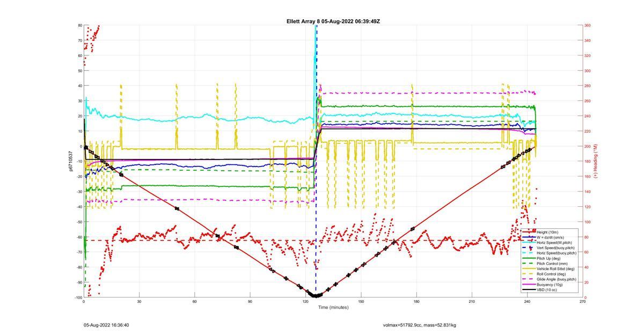
Task: Click the right axis tick label '360'
Action: point(588,25)
